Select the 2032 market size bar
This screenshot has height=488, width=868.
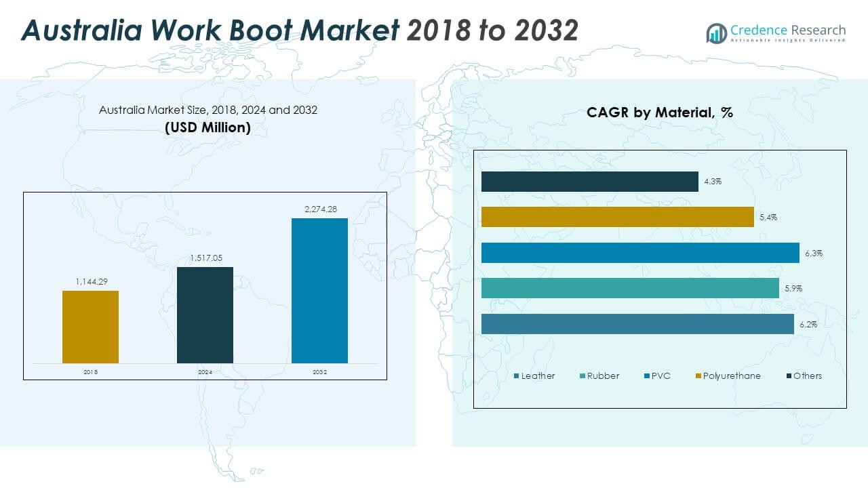319,291
